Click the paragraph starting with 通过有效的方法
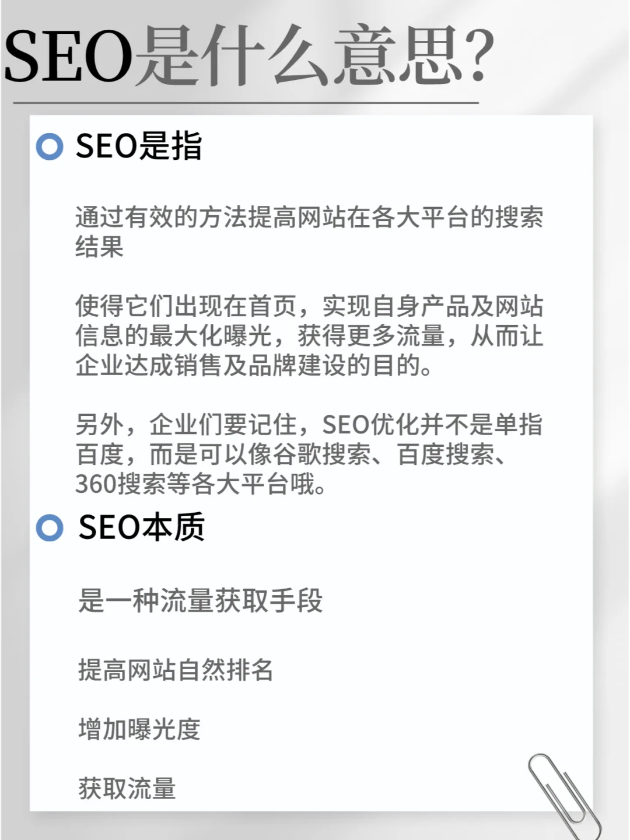The image size is (630, 840). click(309, 232)
